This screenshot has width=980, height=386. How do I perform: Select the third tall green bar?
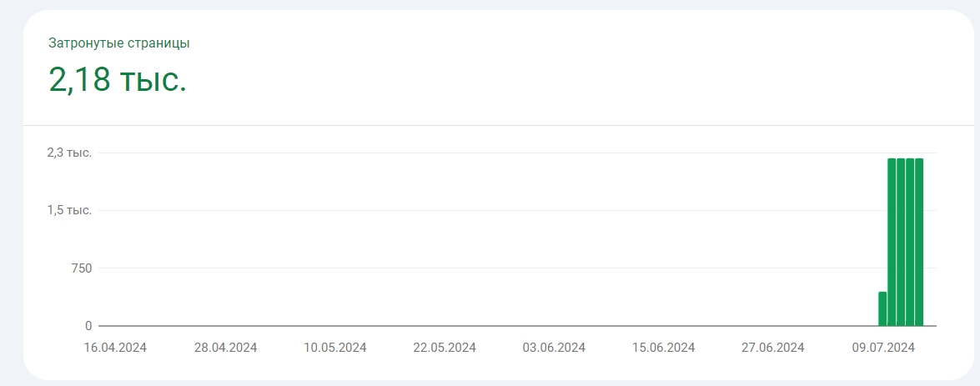910,243
